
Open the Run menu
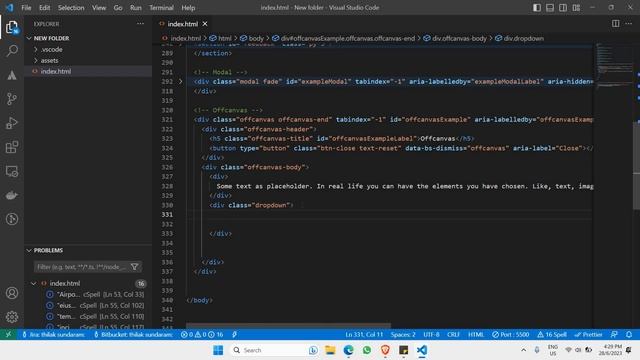coord(136,7)
